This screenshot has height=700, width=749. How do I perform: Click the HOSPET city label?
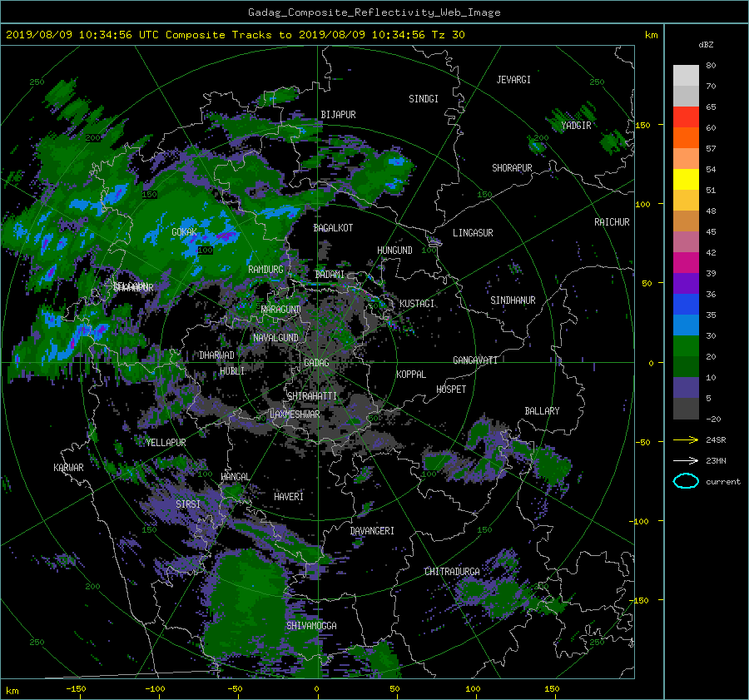[451, 390]
